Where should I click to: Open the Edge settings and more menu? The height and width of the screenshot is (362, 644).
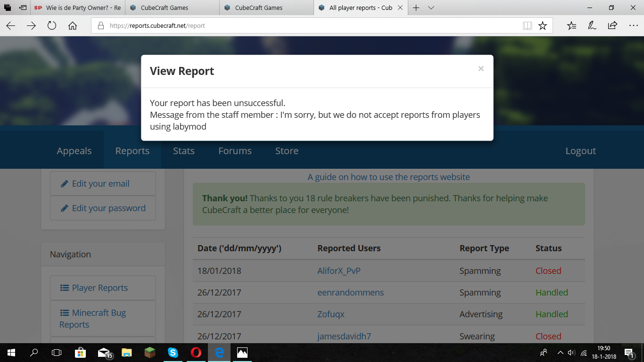coord(633,26)
